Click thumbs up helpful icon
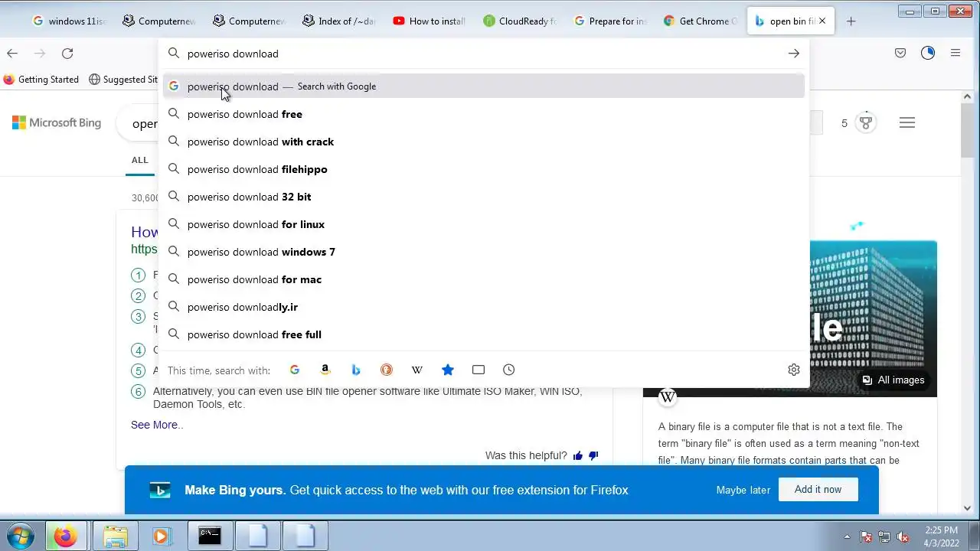The height and width of the screenshot is (551, 980). pyautogui.click(x=578, y=455)
